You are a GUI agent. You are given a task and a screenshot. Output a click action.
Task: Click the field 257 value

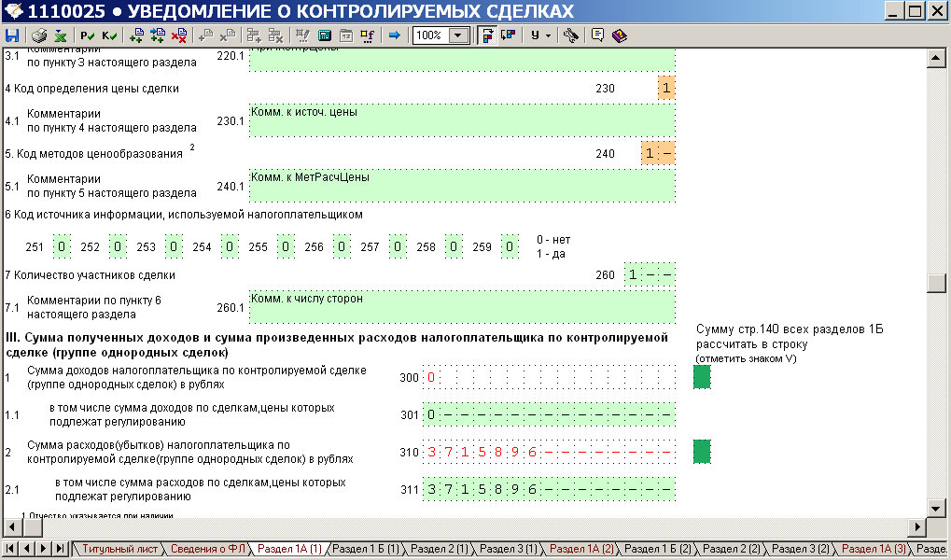coord(398,247)
